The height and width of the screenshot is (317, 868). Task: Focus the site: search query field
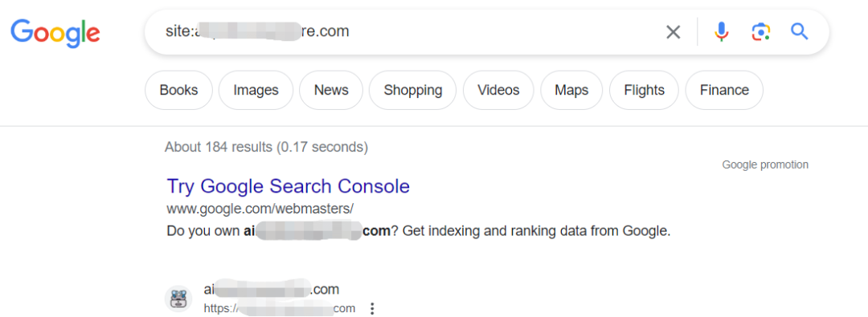tap(404, 31)
